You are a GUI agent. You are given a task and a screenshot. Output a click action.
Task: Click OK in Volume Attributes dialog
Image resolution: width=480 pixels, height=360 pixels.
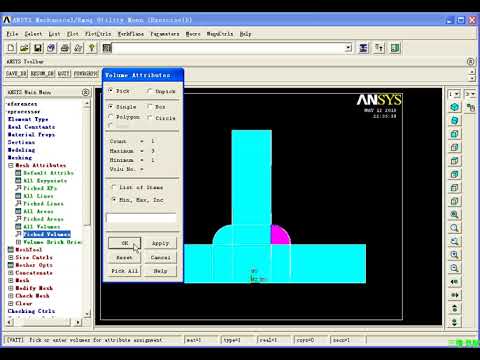tap(125, 243)
